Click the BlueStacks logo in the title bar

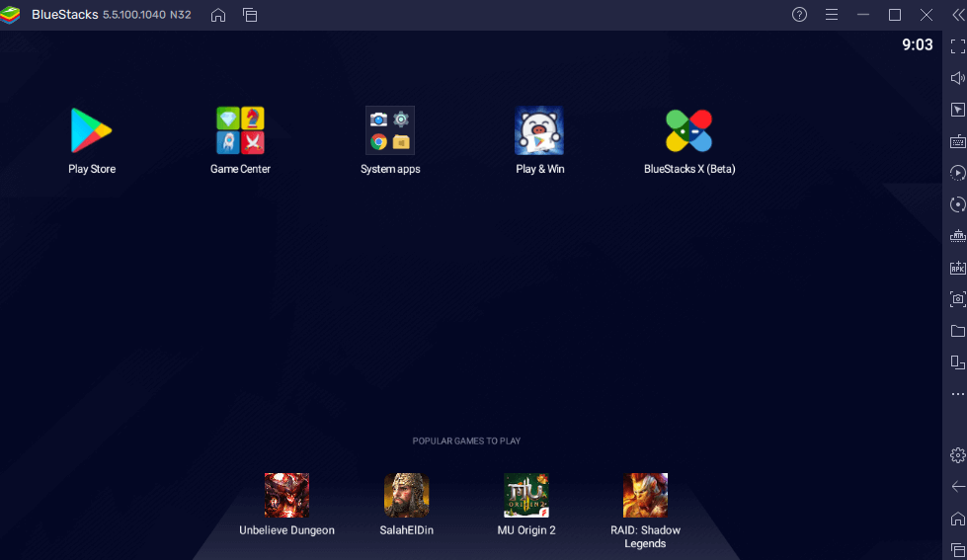(x=11, y=15)
